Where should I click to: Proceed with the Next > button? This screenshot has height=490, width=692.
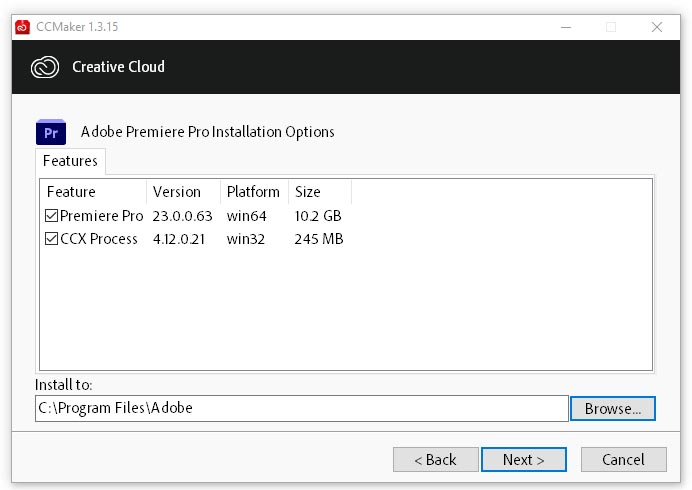[x=524, y=460]
